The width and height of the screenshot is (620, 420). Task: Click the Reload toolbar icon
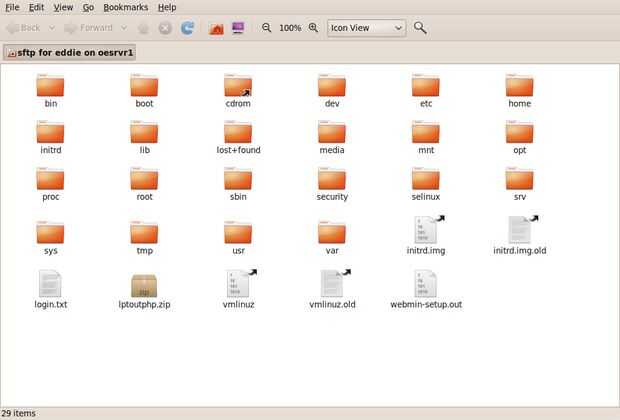[187, 28]
